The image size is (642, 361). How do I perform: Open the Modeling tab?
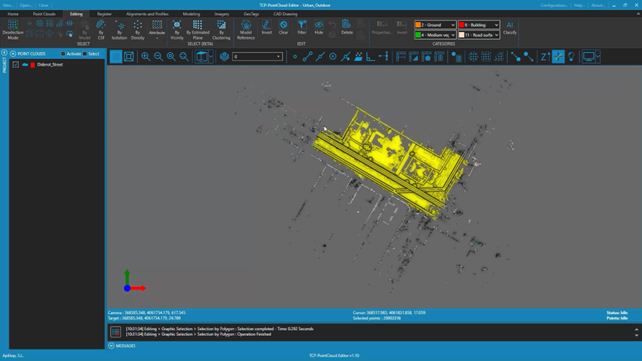pyautogui.click(x=191, y=14)
